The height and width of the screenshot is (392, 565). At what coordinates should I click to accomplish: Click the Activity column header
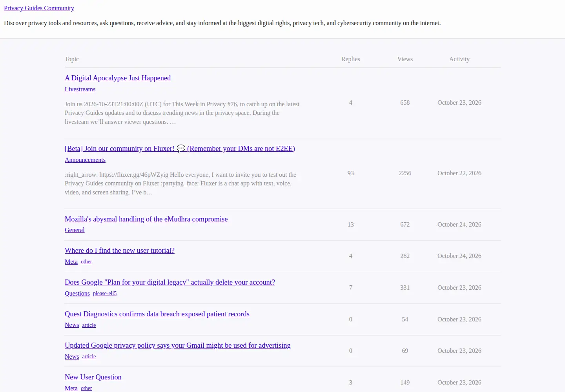tap(459, 59)
